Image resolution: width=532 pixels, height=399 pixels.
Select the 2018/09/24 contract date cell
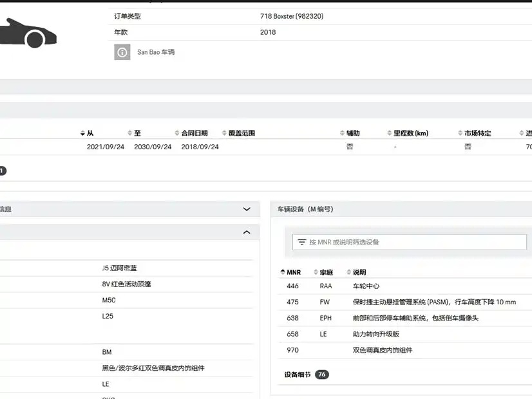coord(200,147)
